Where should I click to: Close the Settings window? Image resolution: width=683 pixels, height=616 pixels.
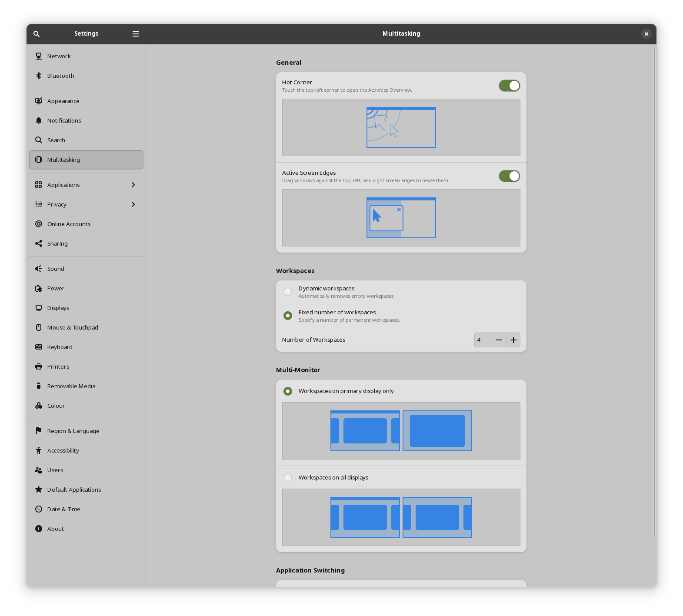pyautogui.click(x=646, y=34)
